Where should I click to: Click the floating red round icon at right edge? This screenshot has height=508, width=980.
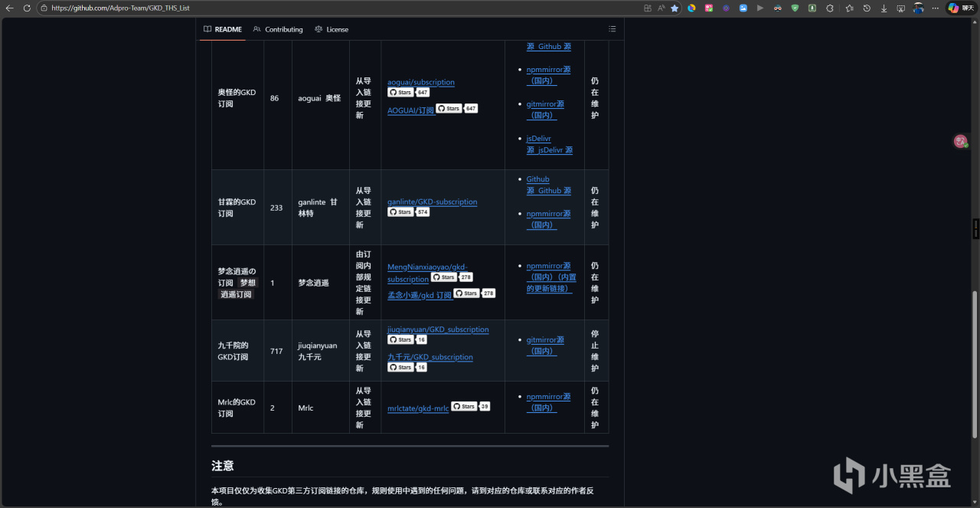pos(960,141)
